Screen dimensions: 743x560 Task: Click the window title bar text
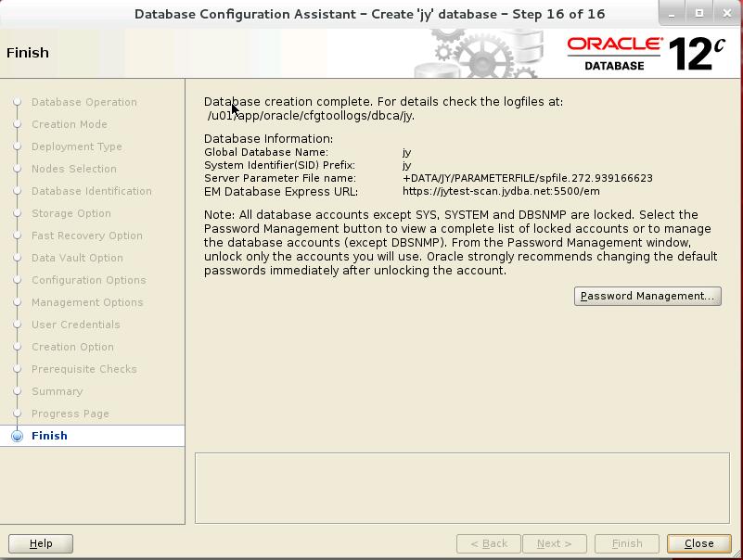[369, 14]
